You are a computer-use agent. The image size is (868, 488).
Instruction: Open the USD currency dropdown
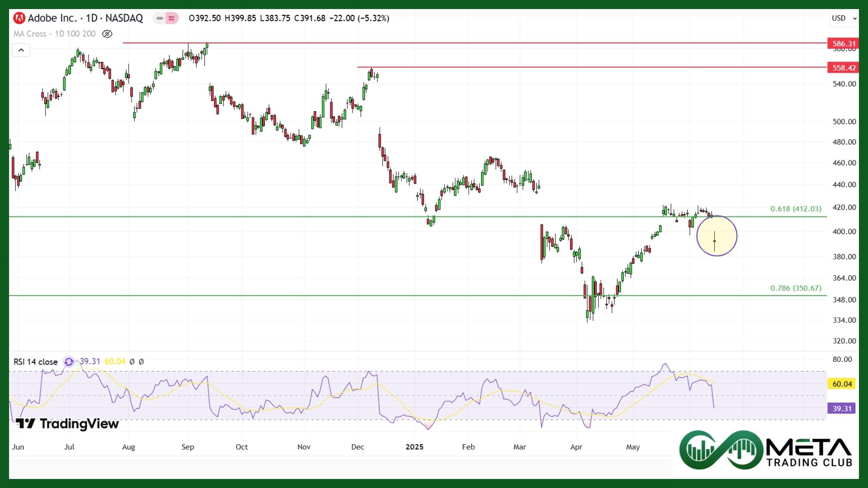[844, 18]
